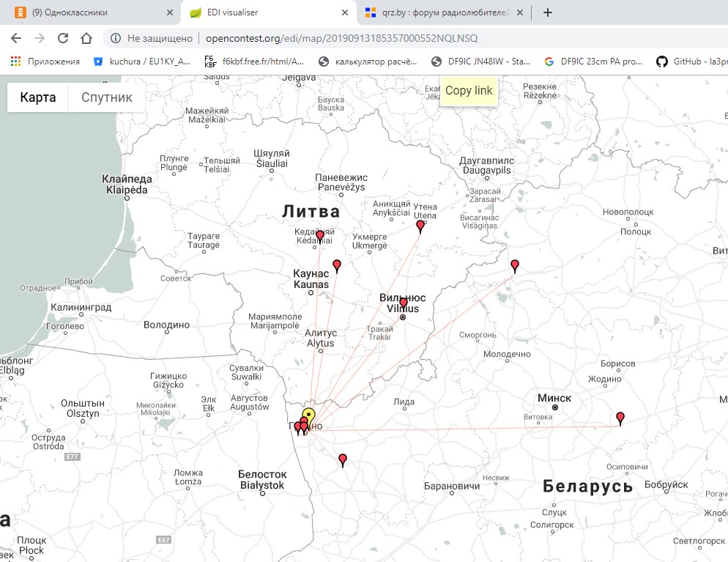Switch to the Одноклассники tab
This screenshot has height=562, width=728.
tap(88, 12)
